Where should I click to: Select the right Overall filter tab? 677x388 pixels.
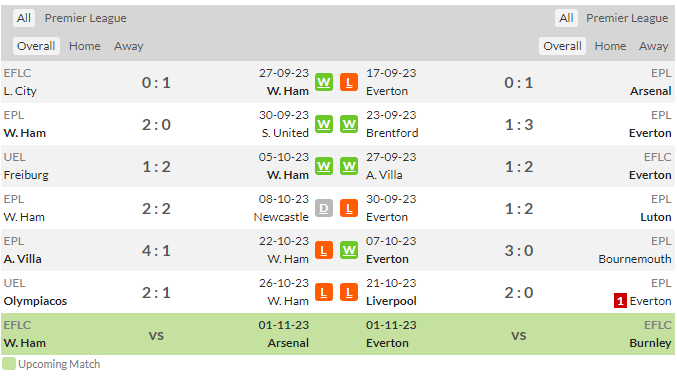pos(562,46)
